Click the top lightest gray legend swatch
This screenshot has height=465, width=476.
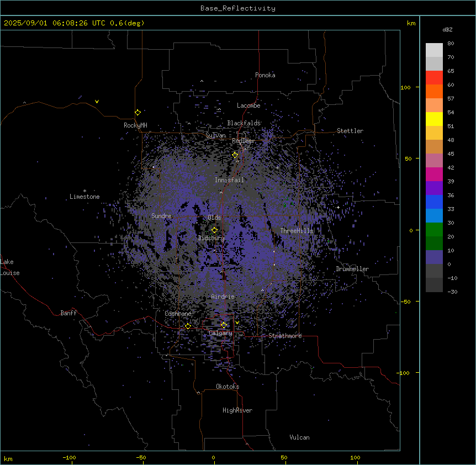434,50
